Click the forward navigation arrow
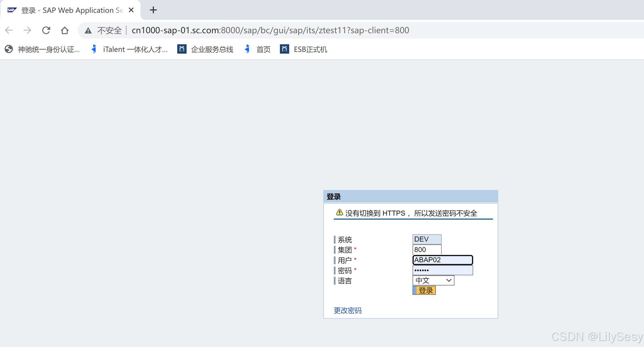The image size is (644, 347). coord(27,30)
